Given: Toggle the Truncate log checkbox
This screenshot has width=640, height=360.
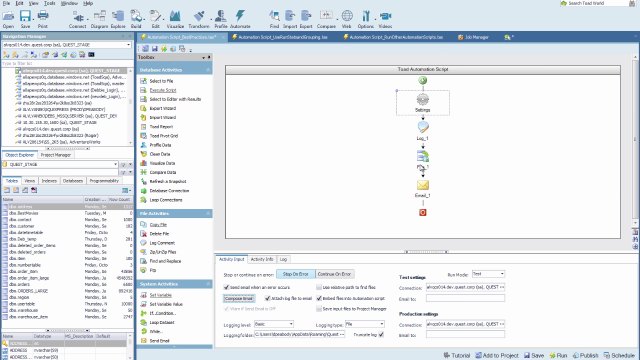Looking at the screenshot, I should [x=381, y=334].
